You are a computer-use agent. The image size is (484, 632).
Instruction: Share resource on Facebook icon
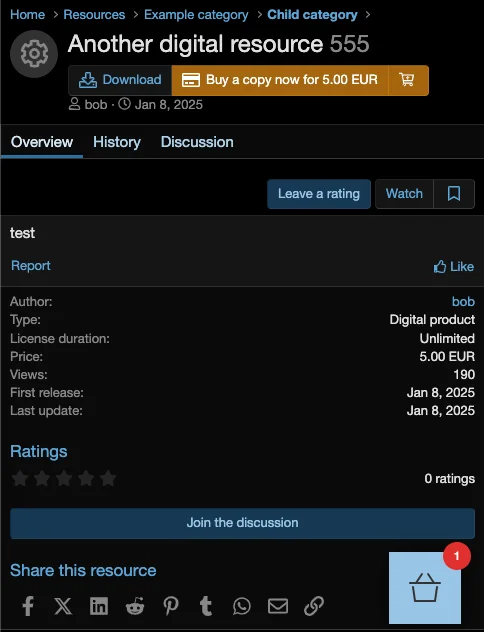point(28,606)
